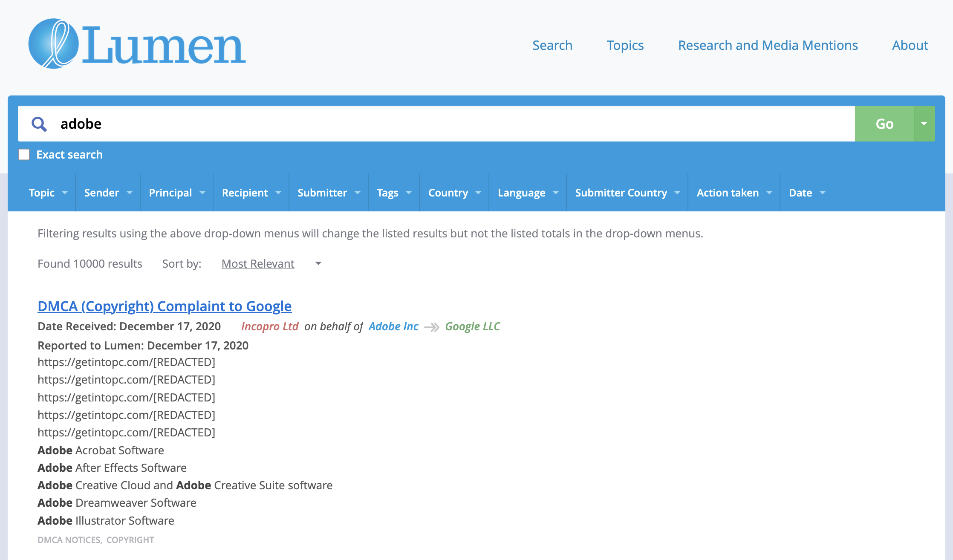This screenshot has width=953, height=560.
Task: Expand the Country filter dropdown
Action: [454, 193]
